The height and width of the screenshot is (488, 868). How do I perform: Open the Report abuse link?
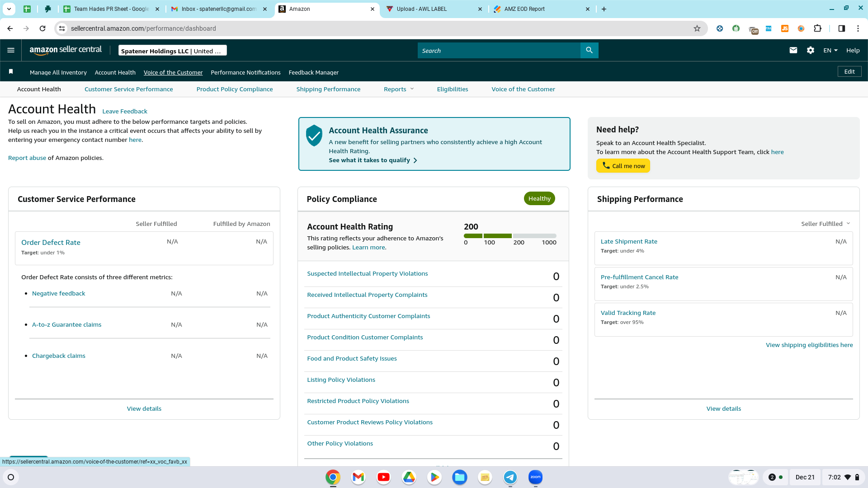(27, 158)
